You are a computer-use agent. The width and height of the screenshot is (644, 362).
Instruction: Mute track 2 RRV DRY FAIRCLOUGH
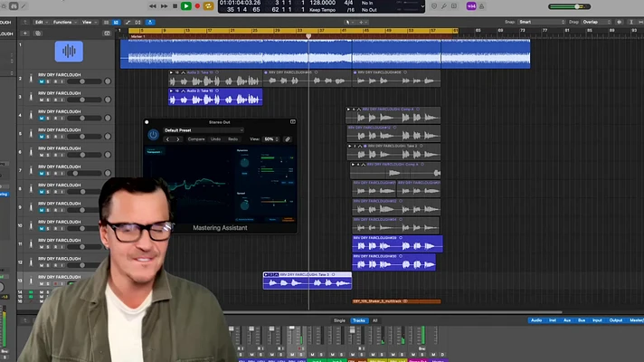[x=42, y=81]
